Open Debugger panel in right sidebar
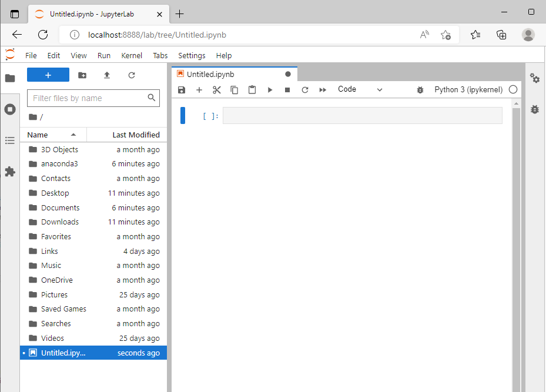This screenshot has width=546, height=392. 535,109
